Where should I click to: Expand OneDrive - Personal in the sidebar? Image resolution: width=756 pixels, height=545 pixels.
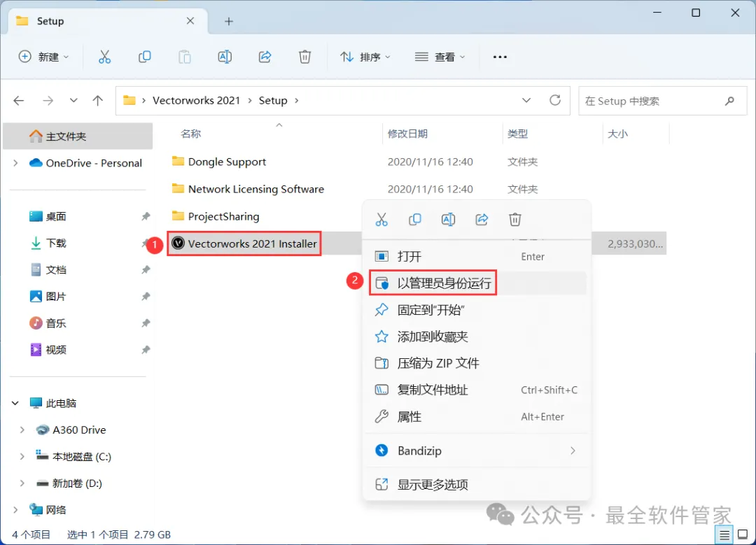click(15, 163)
